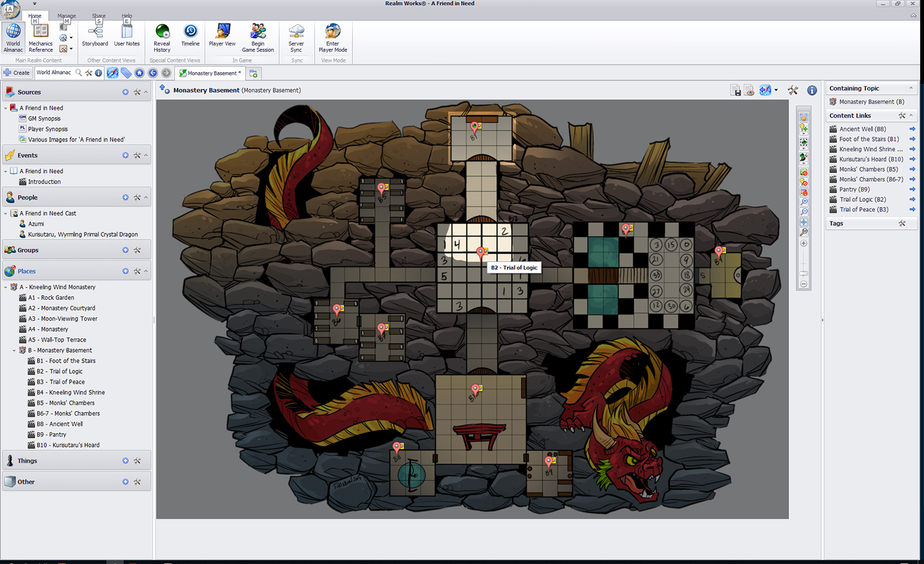Click the B2 - Trial of Logic map pin
The height and width of the screenshot is (564, 924).
[x=481, y=252]
